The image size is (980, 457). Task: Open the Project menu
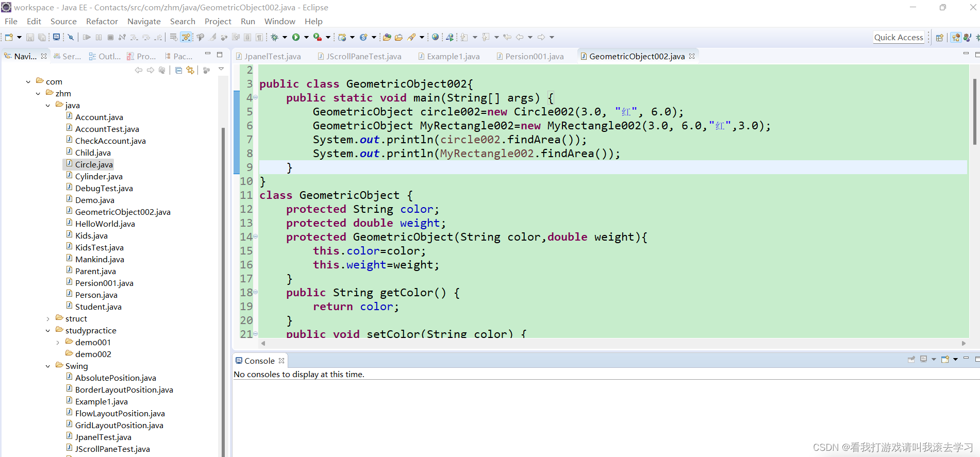[x=218, y=21]
